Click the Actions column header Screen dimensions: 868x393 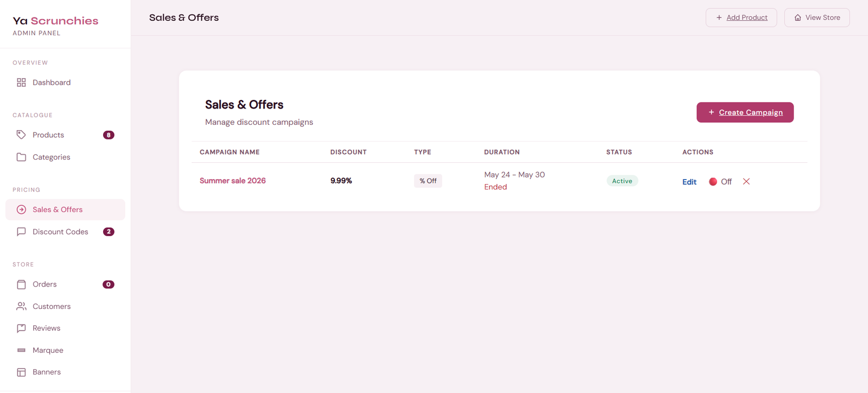click(698, 152)
